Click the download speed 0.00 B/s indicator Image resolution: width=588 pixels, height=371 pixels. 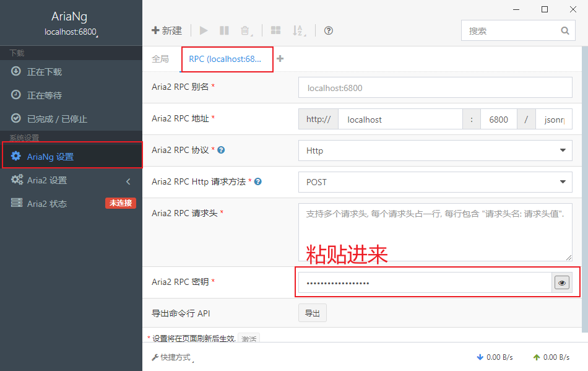[495, 357]
